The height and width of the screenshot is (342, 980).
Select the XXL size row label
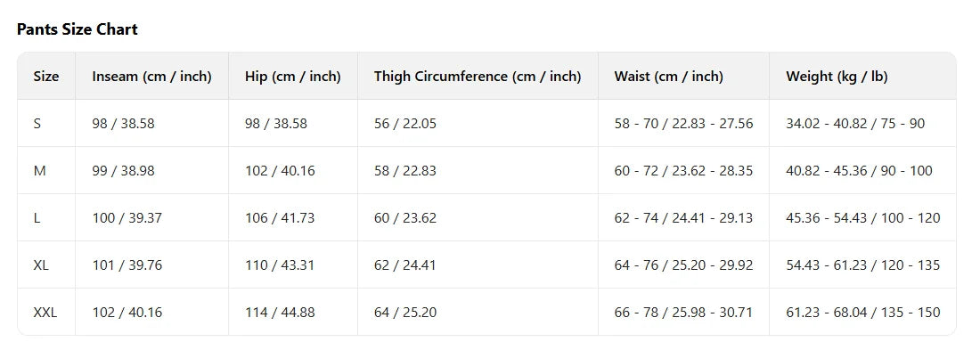coord(45,313)
